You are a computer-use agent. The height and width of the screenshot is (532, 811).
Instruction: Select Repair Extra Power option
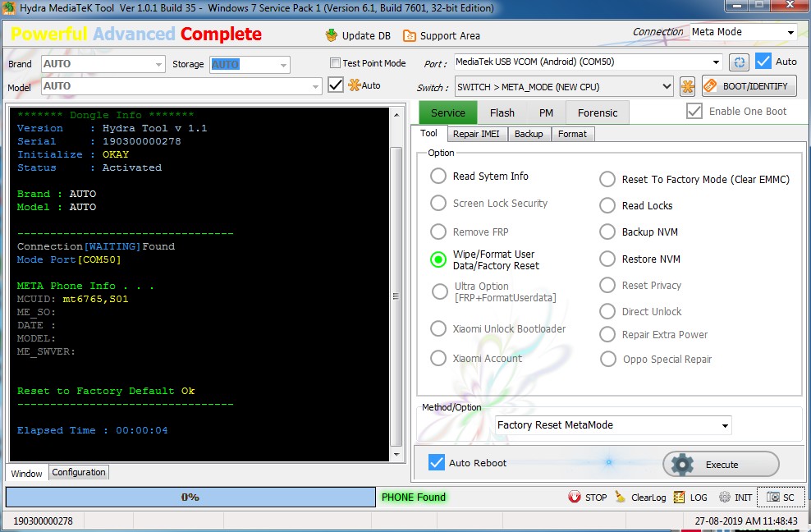[607, 334]
